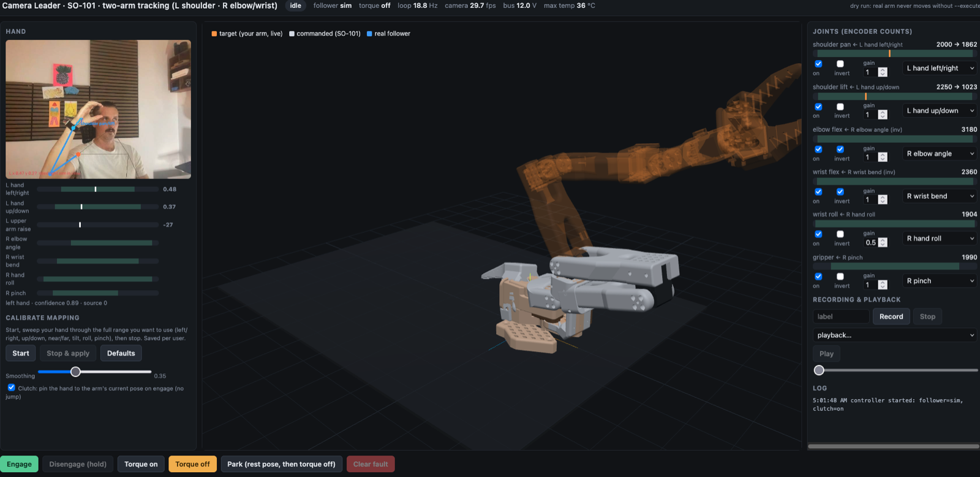Click the Stop & apply button
This screenshot has height=477, width=980.
click(68, 353)
